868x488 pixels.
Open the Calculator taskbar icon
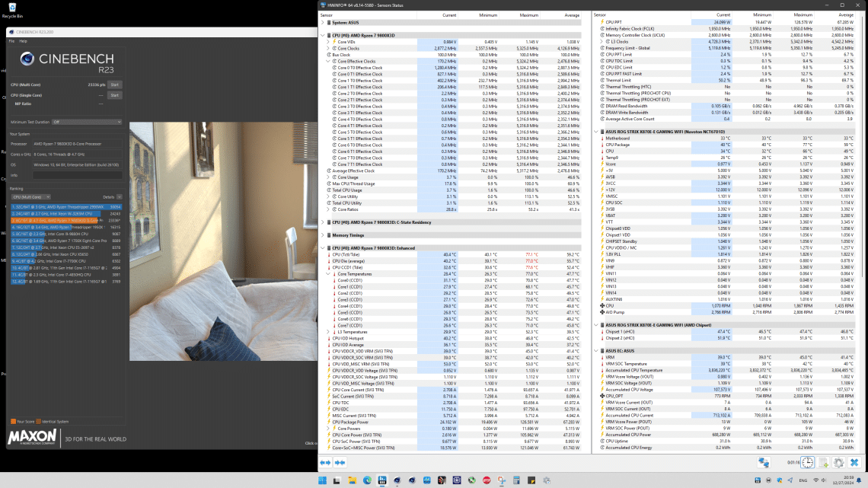pos(516,480)
